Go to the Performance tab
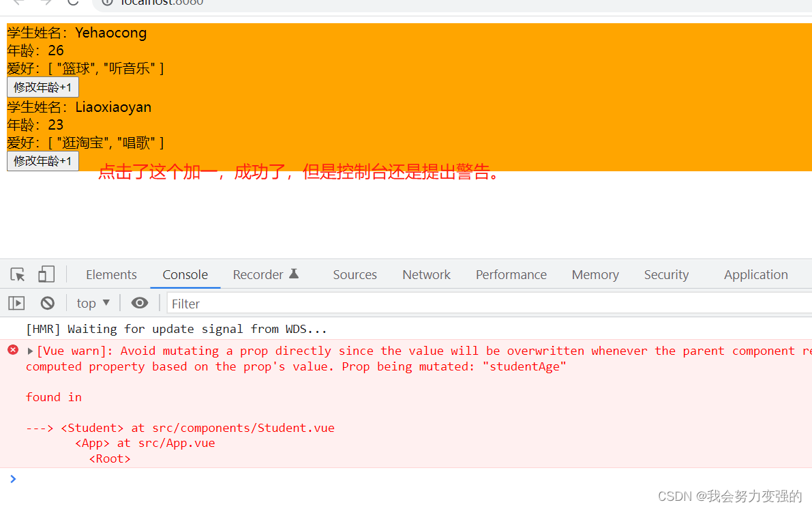812x509 pixels. point(511,275)
